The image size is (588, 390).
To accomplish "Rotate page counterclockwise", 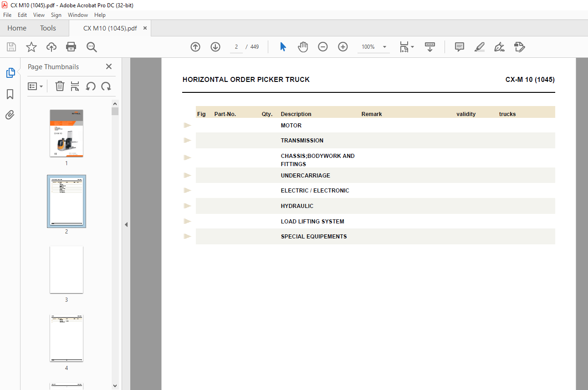I will [x=91, y=86].
